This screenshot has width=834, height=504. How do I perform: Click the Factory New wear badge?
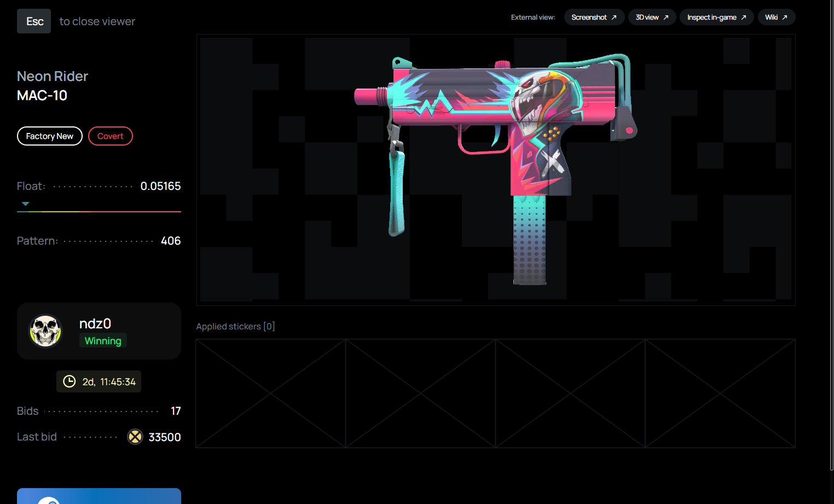(50, 136)
